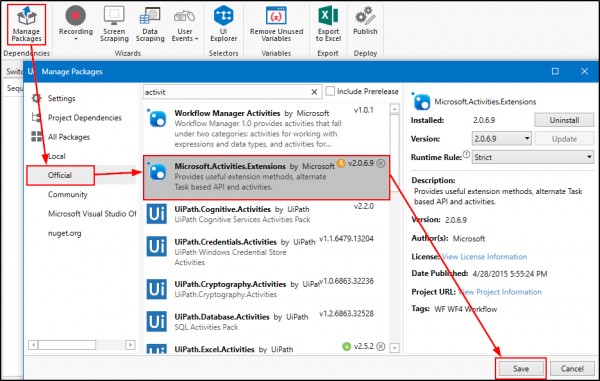Export workflow to Excel
This screenshot has width=600, height=381.
[328, 24]
